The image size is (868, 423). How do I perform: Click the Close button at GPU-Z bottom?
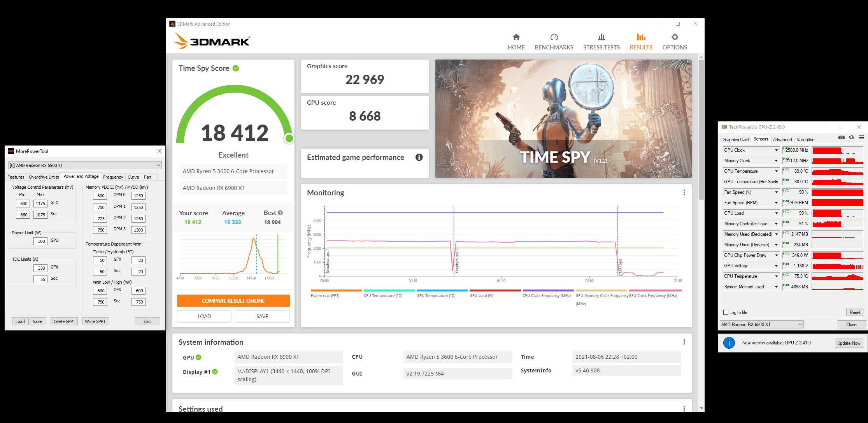[851, 325]
